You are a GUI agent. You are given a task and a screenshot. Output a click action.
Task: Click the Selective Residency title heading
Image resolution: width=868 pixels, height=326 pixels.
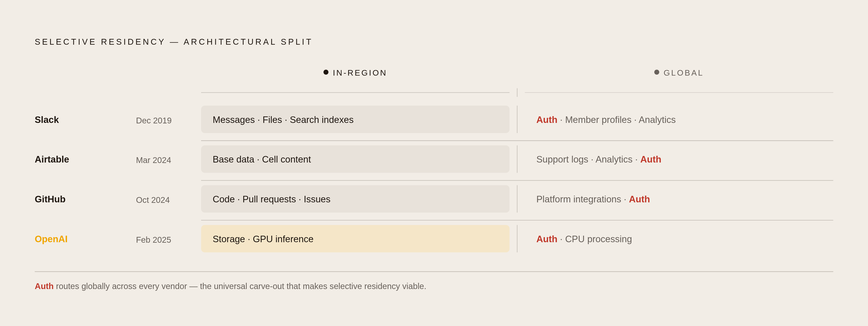point(174,42)
